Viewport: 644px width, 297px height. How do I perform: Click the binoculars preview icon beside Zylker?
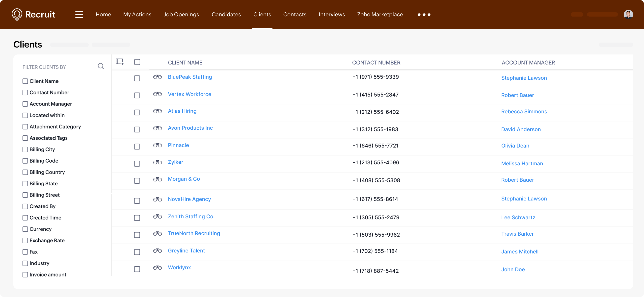[x=158, y=162]
